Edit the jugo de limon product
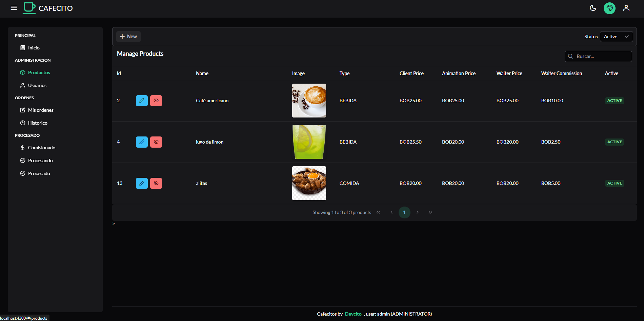Screen dimensions: 644x321 [x=142, y=142]
